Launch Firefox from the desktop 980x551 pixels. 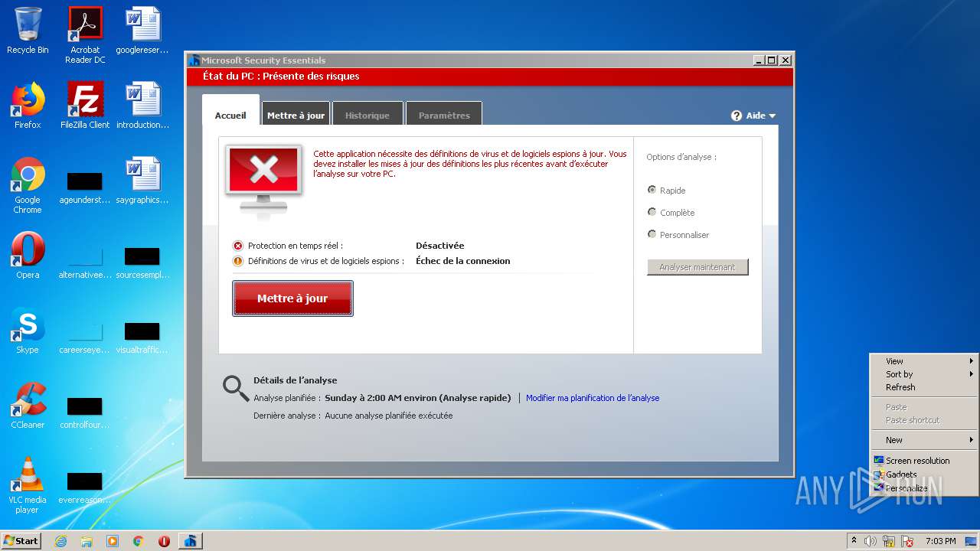click(x=28, y=106)
